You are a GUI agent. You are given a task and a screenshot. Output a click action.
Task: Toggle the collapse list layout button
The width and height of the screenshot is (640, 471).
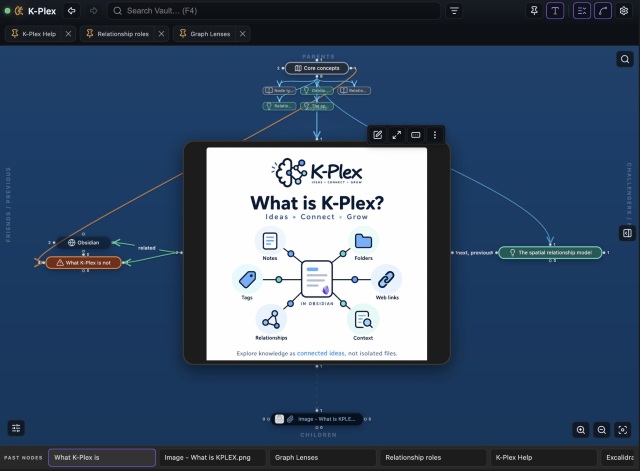pos(582,11)
